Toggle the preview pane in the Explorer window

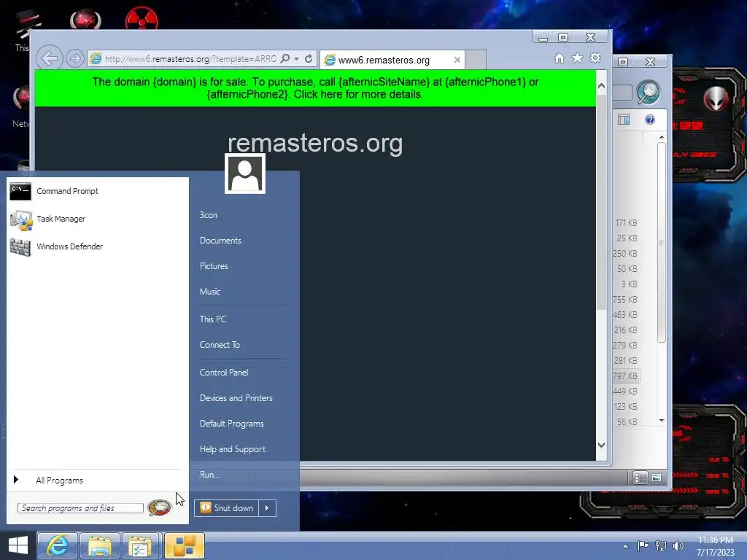[624, 120]
